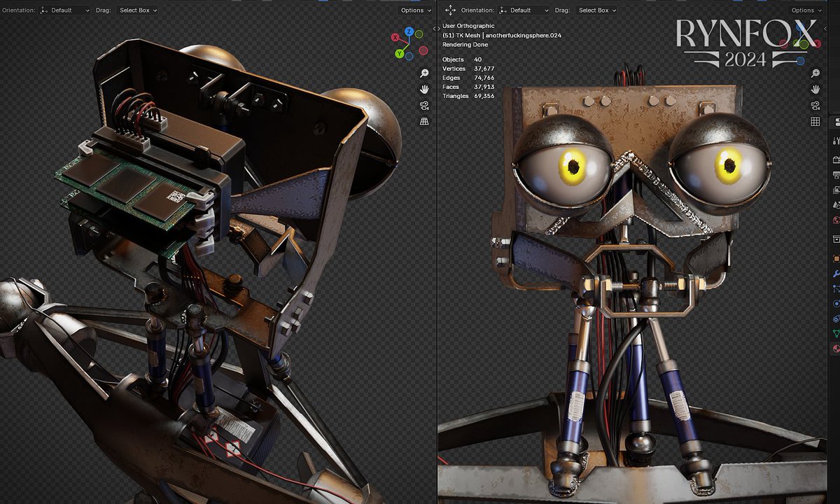Open the Material properties tab

click(836, 349)
